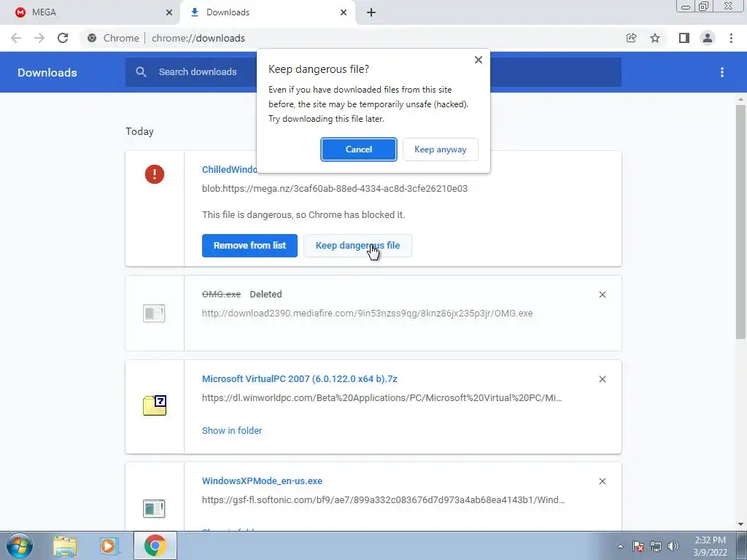The width and height of the screenshot is (747, 560).
Task: Click the search magnifier icon
Action: click(141, 72)
